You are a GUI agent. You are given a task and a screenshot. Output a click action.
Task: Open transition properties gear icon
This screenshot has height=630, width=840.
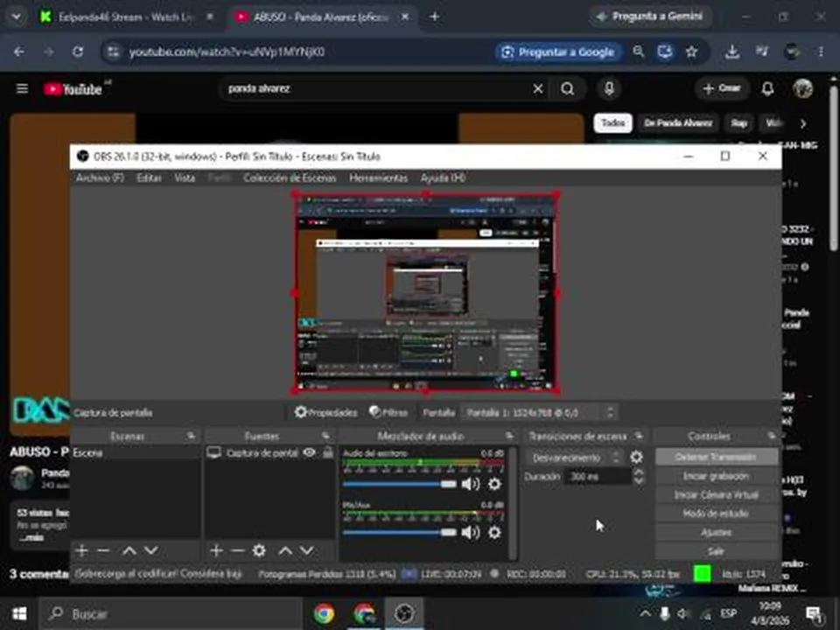(636, 457)
